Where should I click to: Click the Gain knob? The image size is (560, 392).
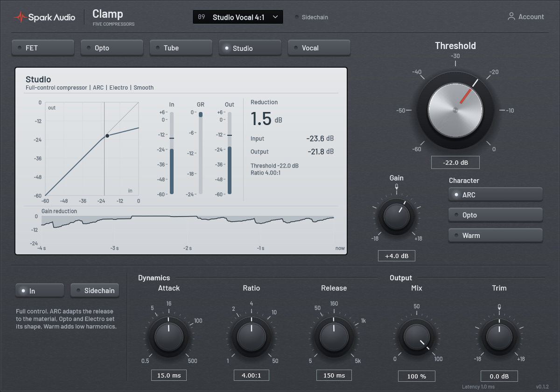click(397, 216)
